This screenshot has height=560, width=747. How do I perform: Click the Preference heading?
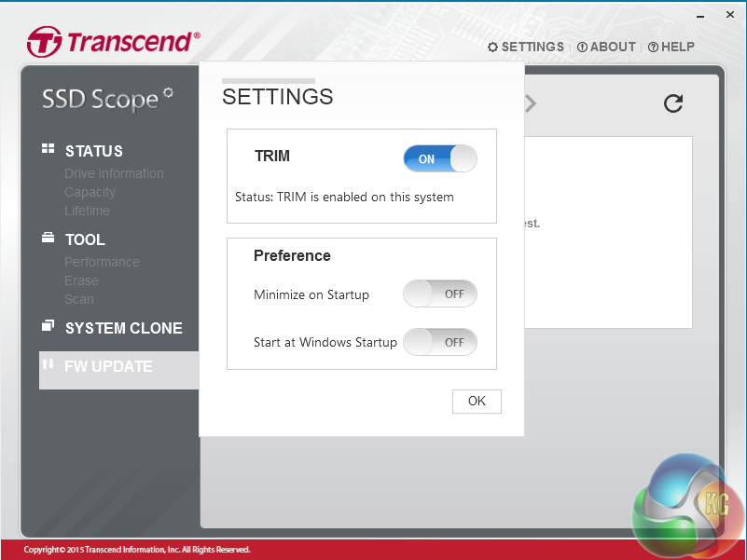click(292, 255)
